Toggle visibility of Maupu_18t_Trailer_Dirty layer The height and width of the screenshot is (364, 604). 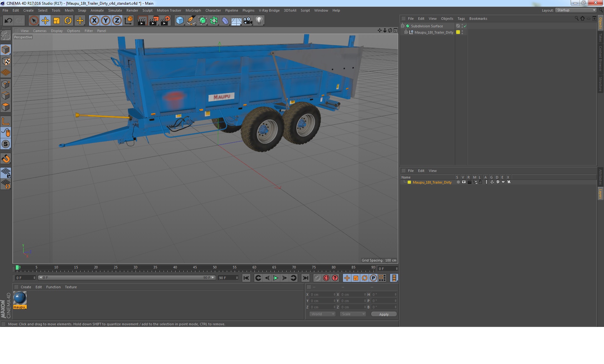click(464, 182)
